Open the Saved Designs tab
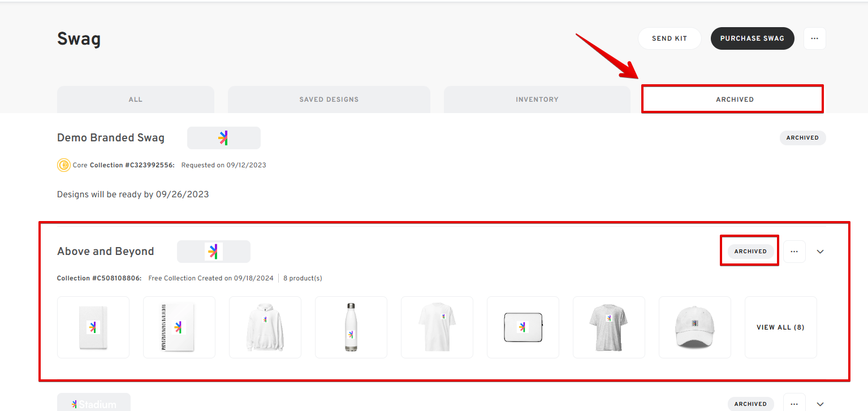The image size is (868, 411). pos(329,99)
